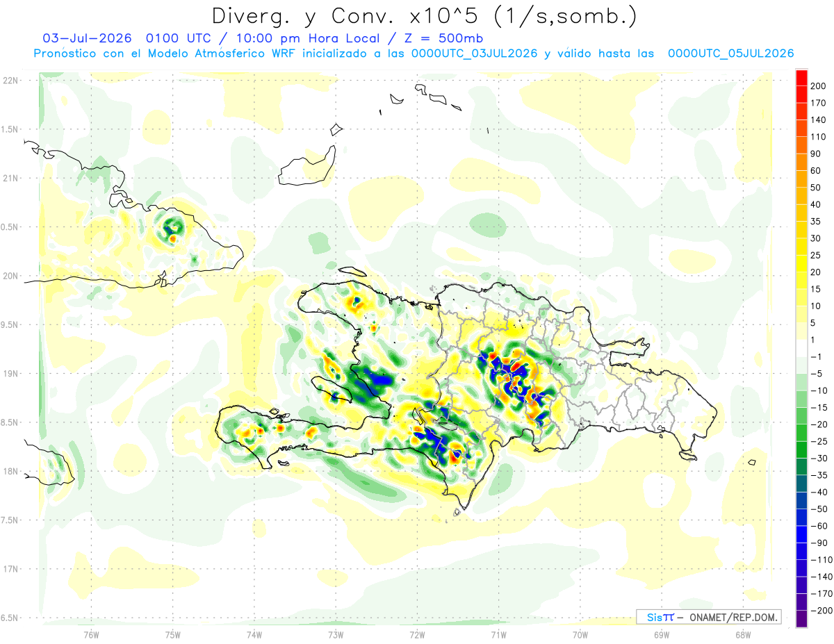Viewport: 834px width, 644px height.
Task: Click the colorbar label '-25'
Action: 818,441
